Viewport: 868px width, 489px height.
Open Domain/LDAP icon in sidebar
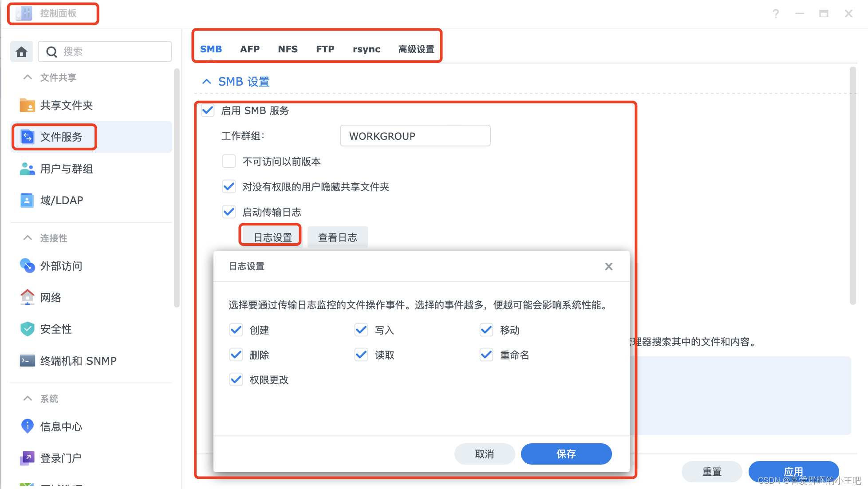pyautogui.click(x=27, y=200)
